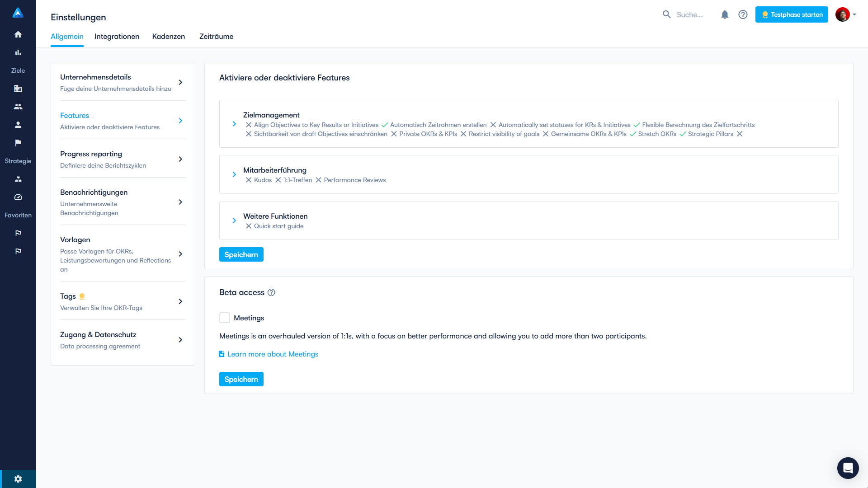868x488 pixels.
Task: Open Learn more about Meetings link
Action: (x=273, y=354)
